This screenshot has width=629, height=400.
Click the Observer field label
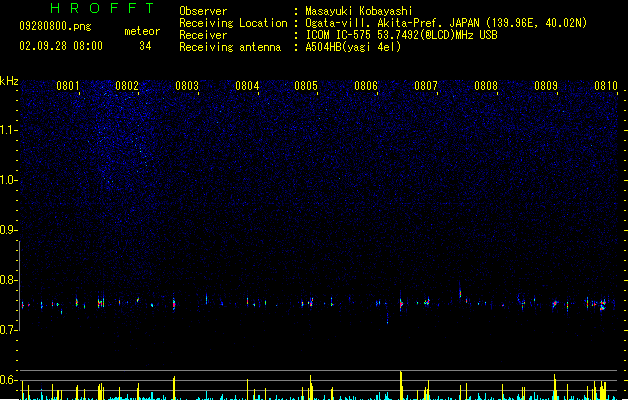click(x=203, y=11)
